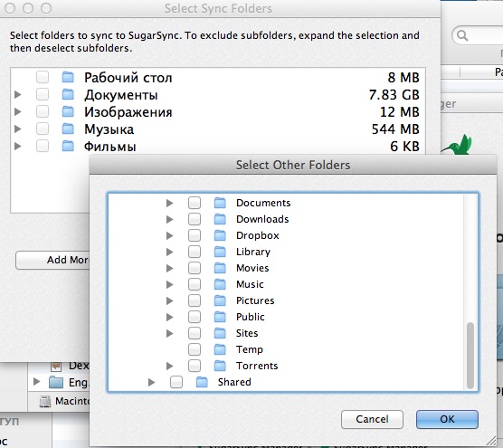Image resolution: width=503 pixels, height=448 pixels.
Task: Click the Eng folder icon in background list
Action: [x=56, y=382]
